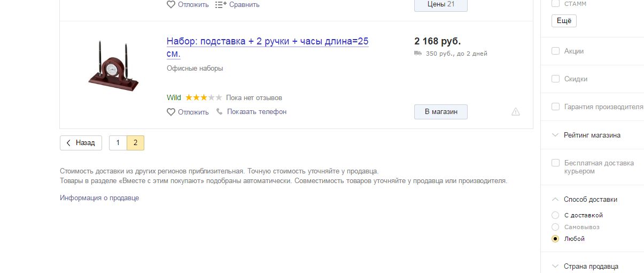Click the compare list icon by Сравнить
The height and width of the screenshot is (273, 644).
220,4
